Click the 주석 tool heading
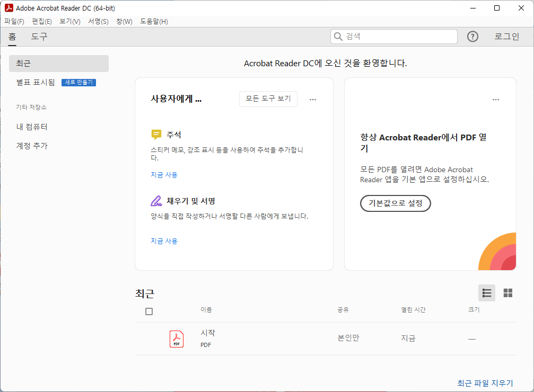Viewport: 534px width, 392px height. [x=174, y=135]
